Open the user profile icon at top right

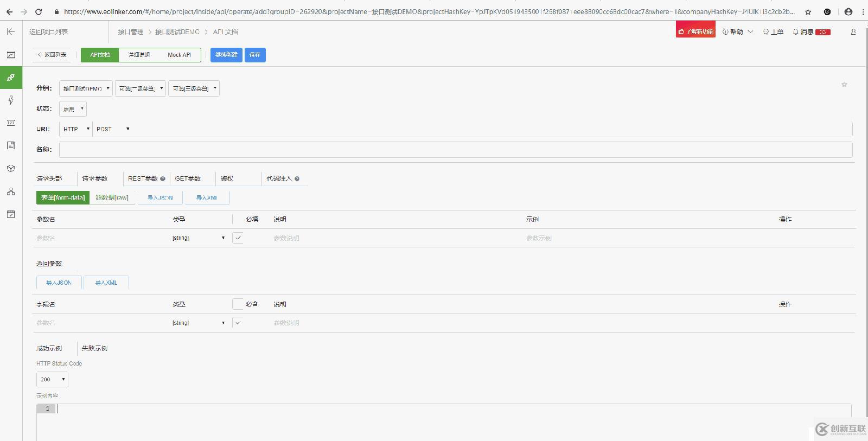853,32
